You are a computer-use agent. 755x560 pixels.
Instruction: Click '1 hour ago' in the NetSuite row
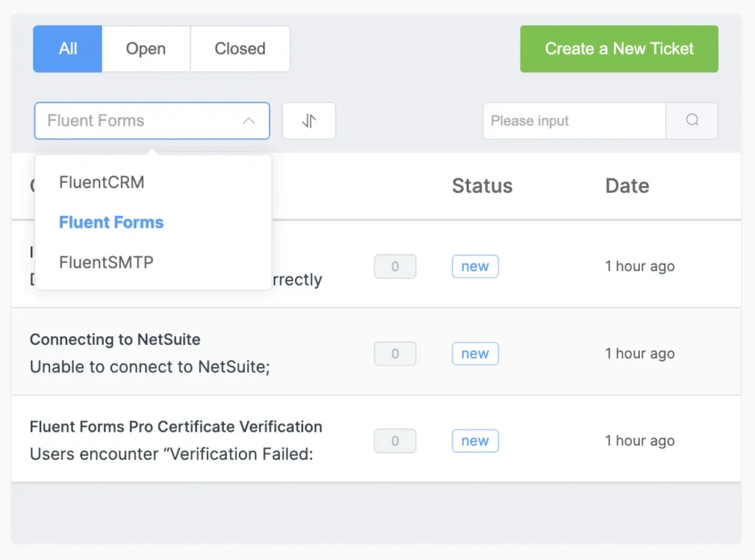coord(640,354)
